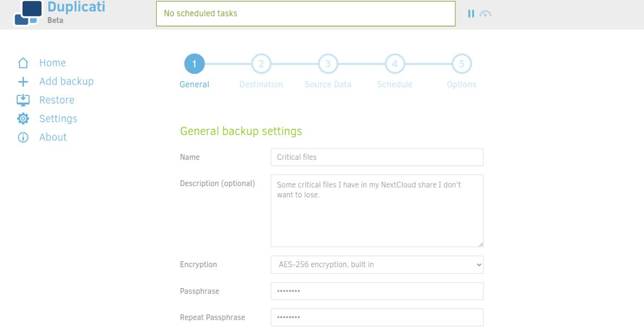Image resolution: width=644 pixels, height=331 pixels.
Task: Click the About info icon
Action: [x=23, y=137]
